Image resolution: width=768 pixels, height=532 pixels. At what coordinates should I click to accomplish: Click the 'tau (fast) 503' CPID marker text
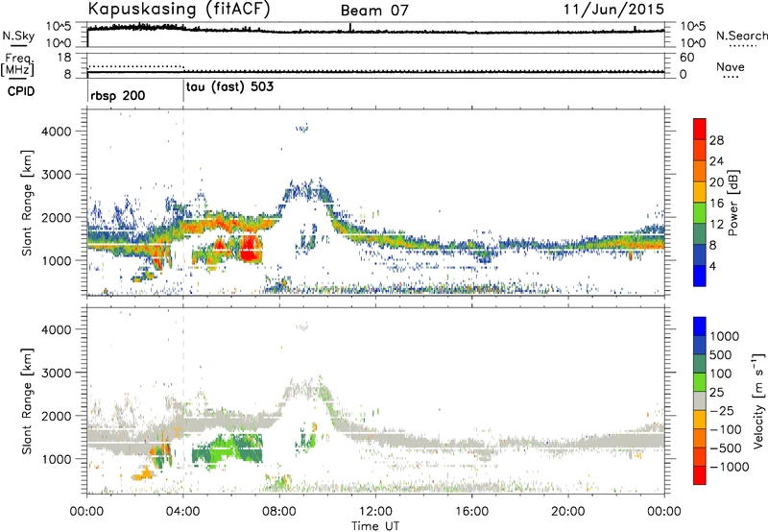[229, 87]
